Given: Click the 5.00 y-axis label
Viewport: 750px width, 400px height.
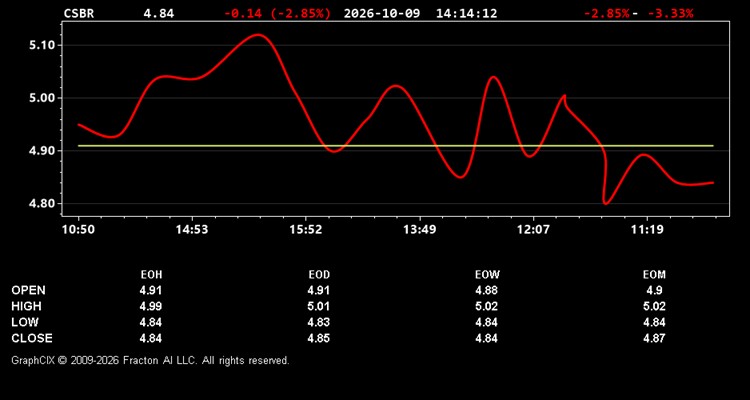Looking at the screenshot, I should [43, 98].
